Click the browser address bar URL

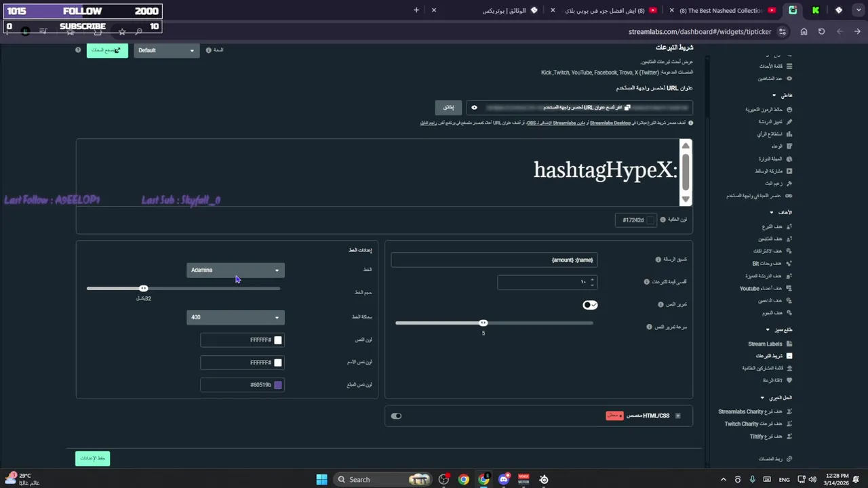(x=699, y=32)
